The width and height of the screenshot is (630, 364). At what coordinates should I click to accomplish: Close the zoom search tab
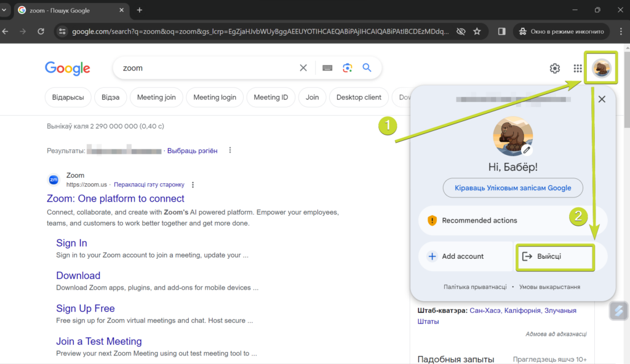coord(122,10)
